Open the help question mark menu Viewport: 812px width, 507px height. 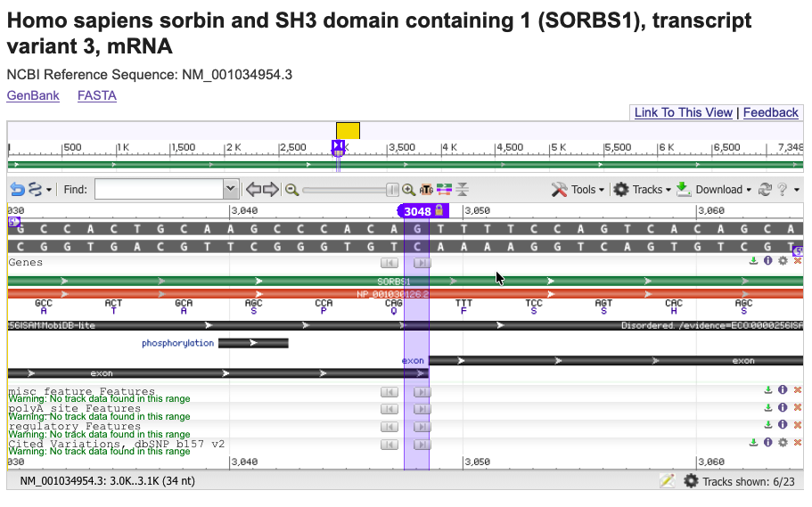coord(787,190)
